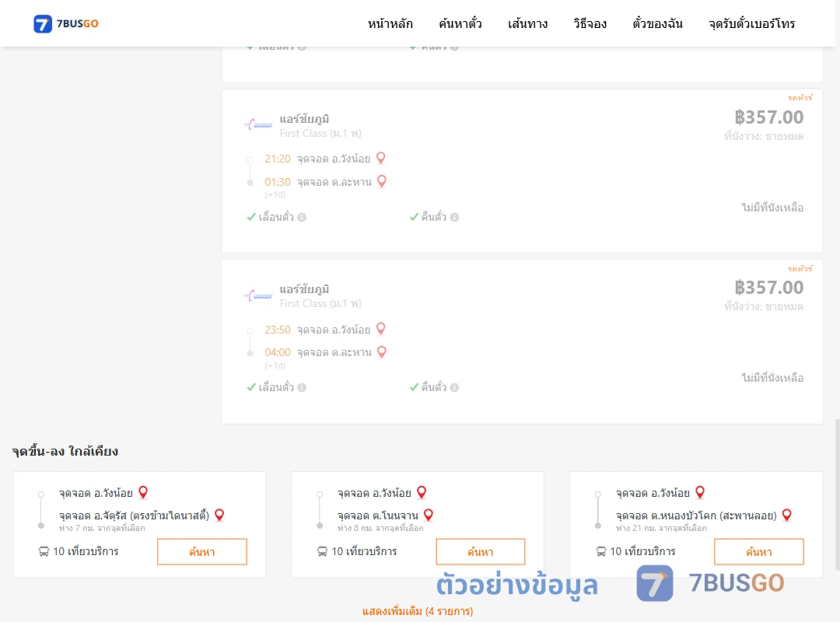Viewport: 840px width, 622px height.
Task: Click the 21:20 departure time
Action: (x=278, y=159)
